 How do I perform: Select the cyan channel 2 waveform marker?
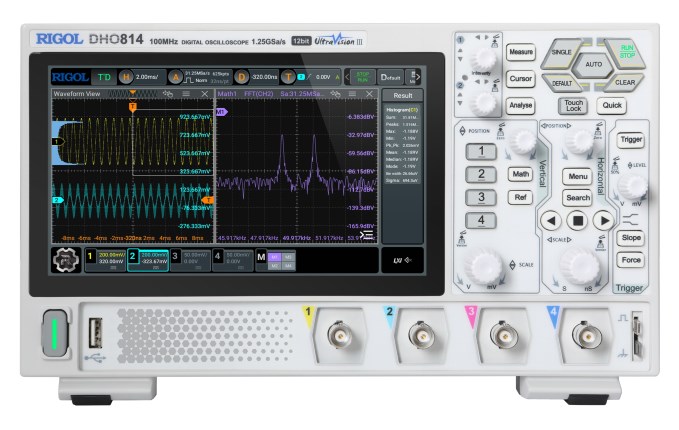58,200
